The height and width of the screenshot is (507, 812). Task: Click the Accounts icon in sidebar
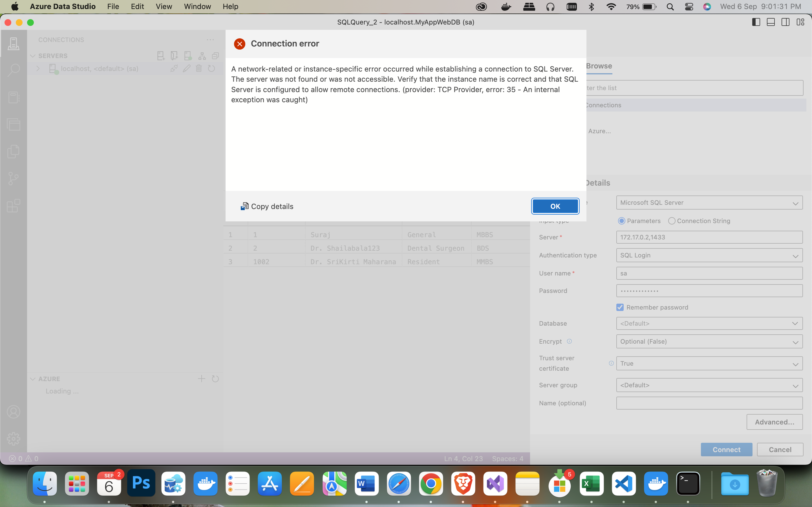point(14,412)
